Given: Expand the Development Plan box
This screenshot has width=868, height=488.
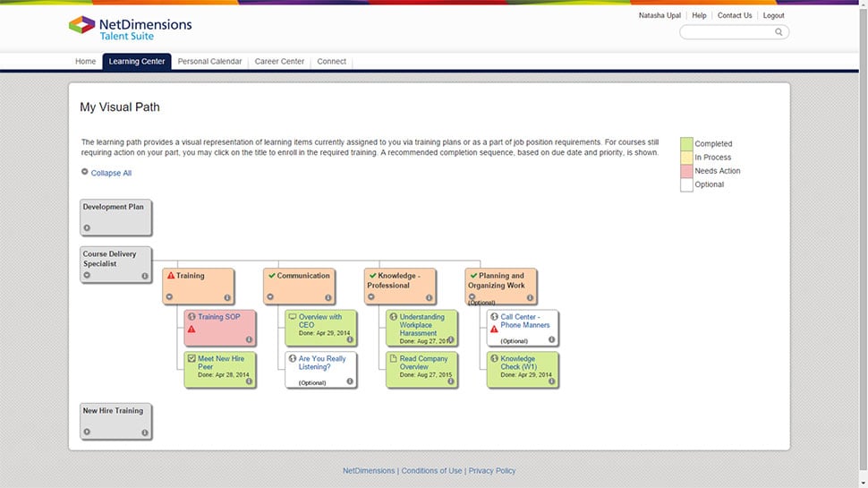Looking at the screenshot, I should [x=87, y=227].
